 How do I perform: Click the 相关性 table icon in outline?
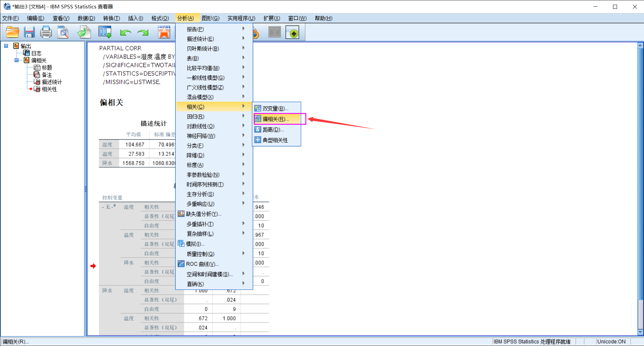37,89
